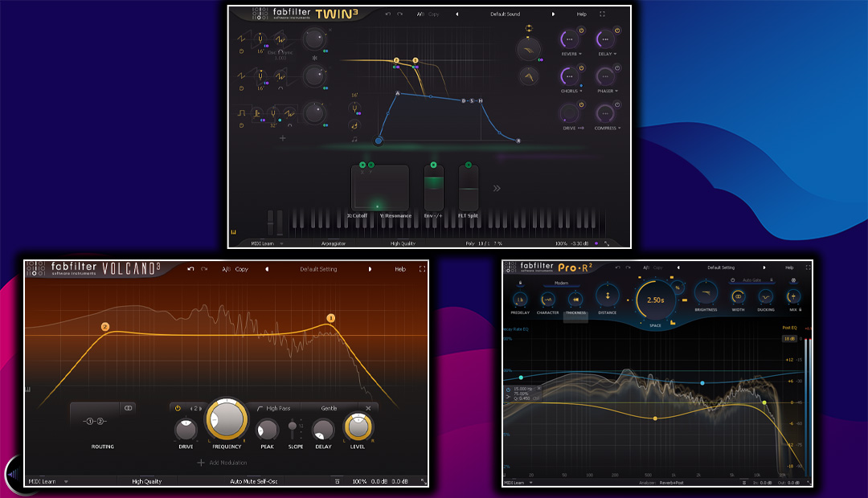Click the DUCKING knob in Pro-R 2
Image resolution: width=868 pixels, height=498 pixels.
pyautogui.click(x=766, y=297)
